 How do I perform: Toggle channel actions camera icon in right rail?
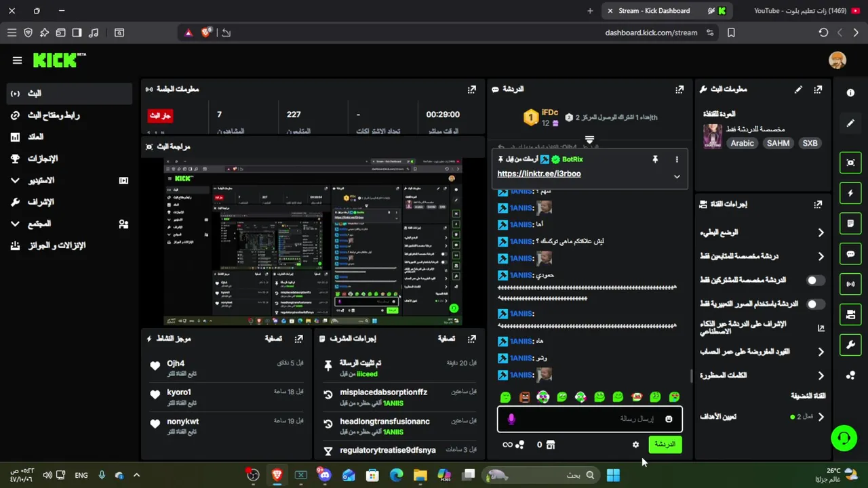click(850, 314)
